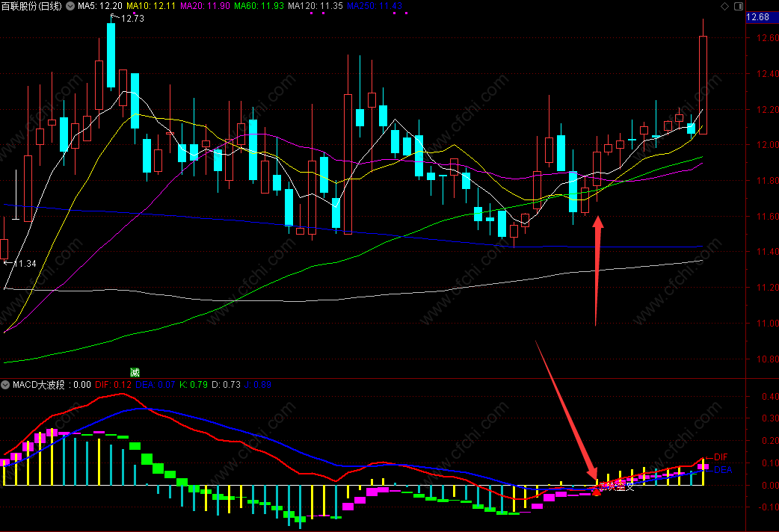The height and width of the screenshot is (532, 779).
Task: Click the 11.20 price axis value
Action: click(x=768, y=288)
